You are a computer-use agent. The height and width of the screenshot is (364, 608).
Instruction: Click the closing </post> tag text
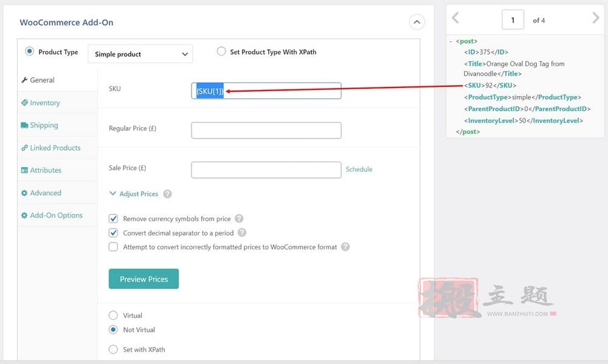coord(468,132)
